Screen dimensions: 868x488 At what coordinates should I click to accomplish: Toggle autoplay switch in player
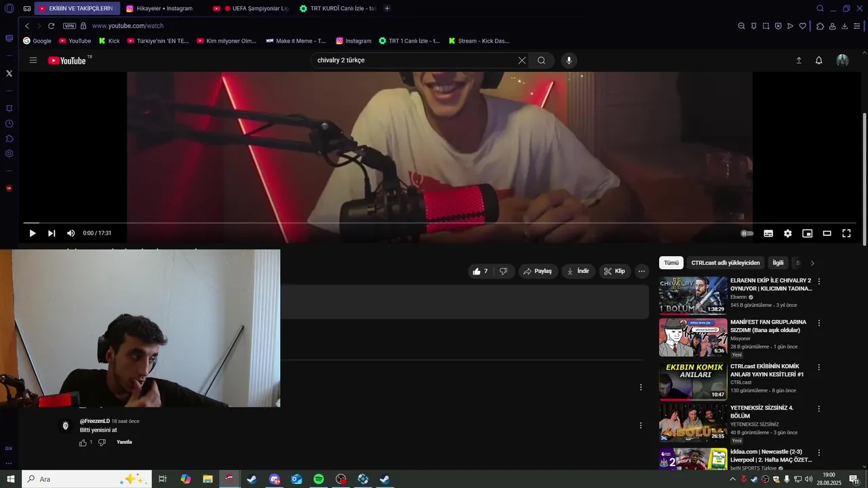click(747, 233)
